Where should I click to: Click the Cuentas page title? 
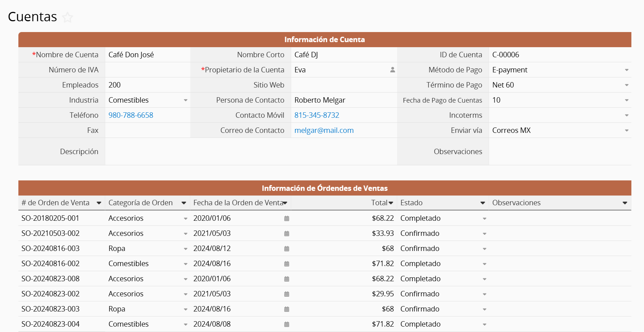(32, 17)
